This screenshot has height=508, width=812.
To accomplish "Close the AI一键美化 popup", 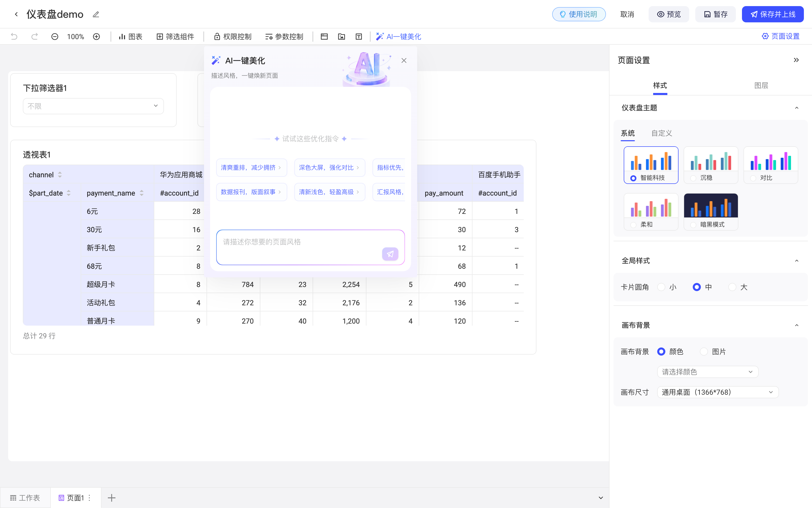I will [404, 60].
